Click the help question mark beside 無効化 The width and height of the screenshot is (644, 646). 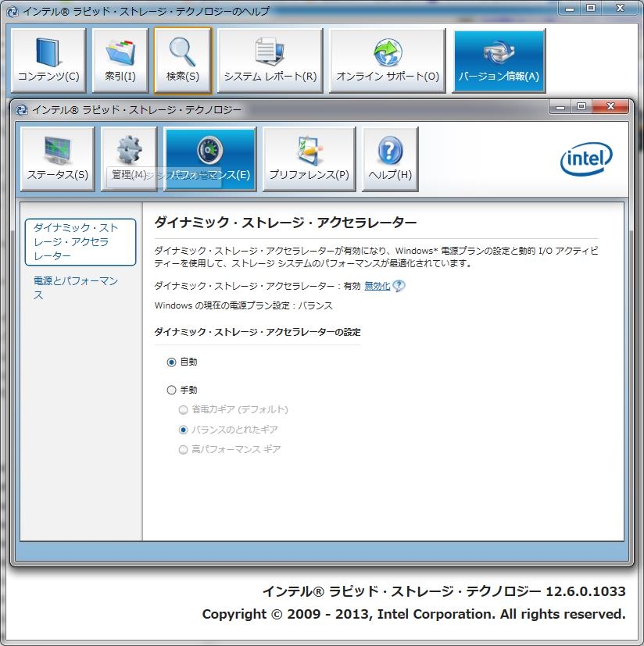point(398,286)
